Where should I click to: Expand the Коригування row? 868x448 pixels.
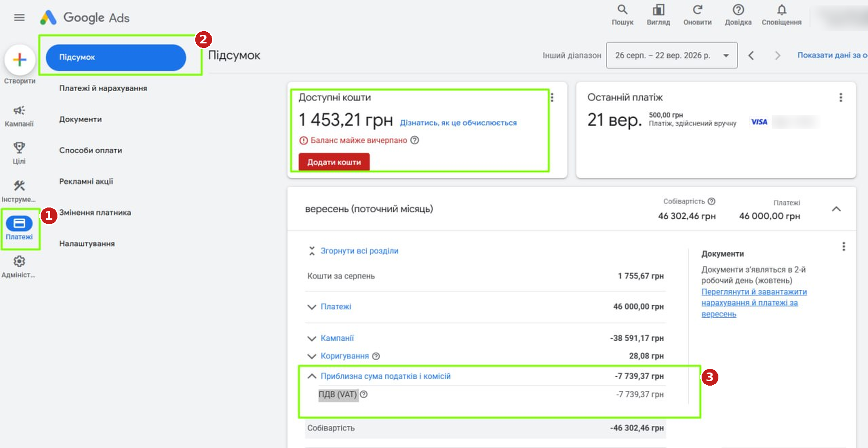pos(311,356)
